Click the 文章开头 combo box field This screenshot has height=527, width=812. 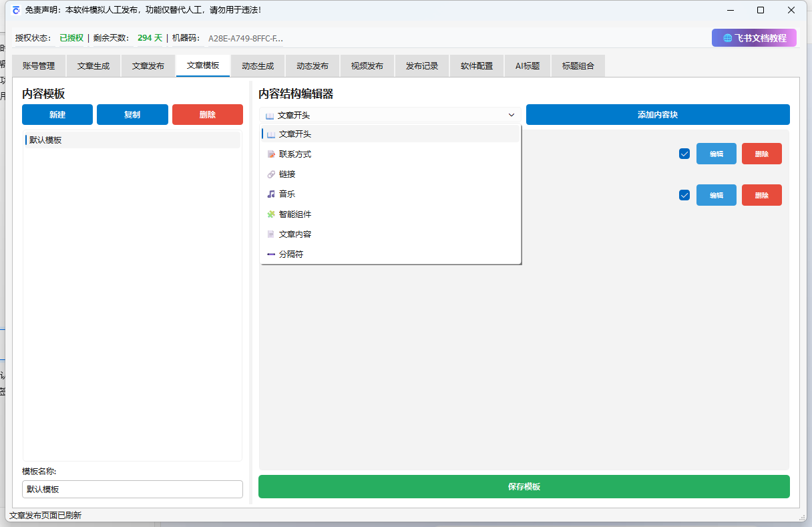tap(387, 115)
